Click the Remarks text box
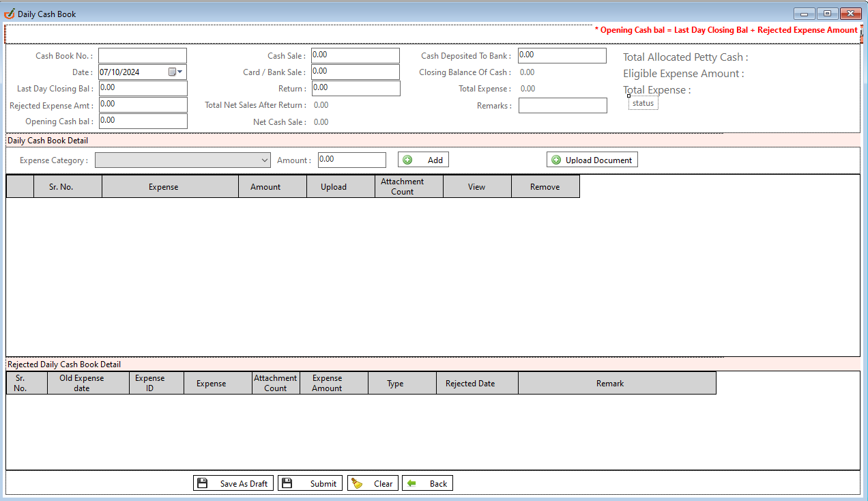868x501 pixels. point(562,106)
